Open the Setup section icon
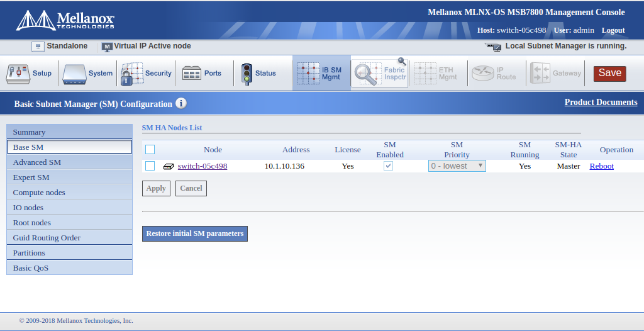Screen dimensions: 644x331 point(18,74)
